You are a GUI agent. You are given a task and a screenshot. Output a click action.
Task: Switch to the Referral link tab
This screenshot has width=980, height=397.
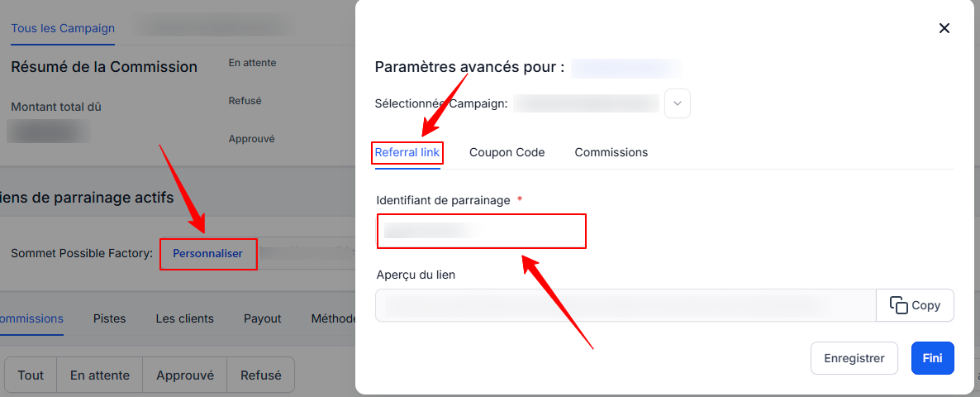point(407,152)
